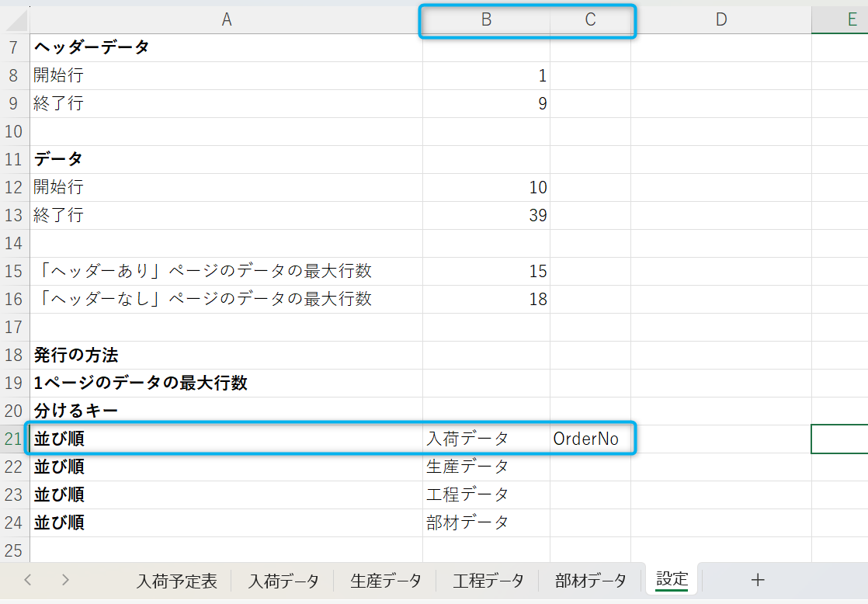Select column A header
This screenshot has width=868, height=604.
point(226,20)
